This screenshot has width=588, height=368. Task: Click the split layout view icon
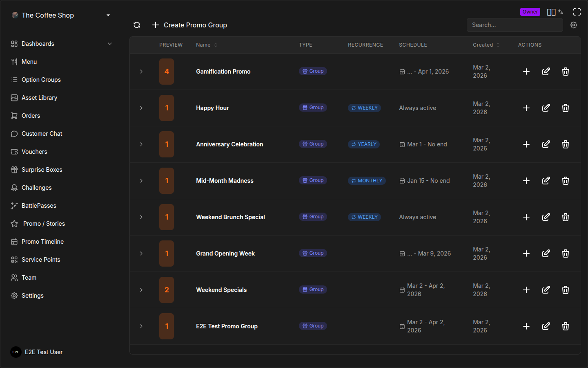coord(551,12)
